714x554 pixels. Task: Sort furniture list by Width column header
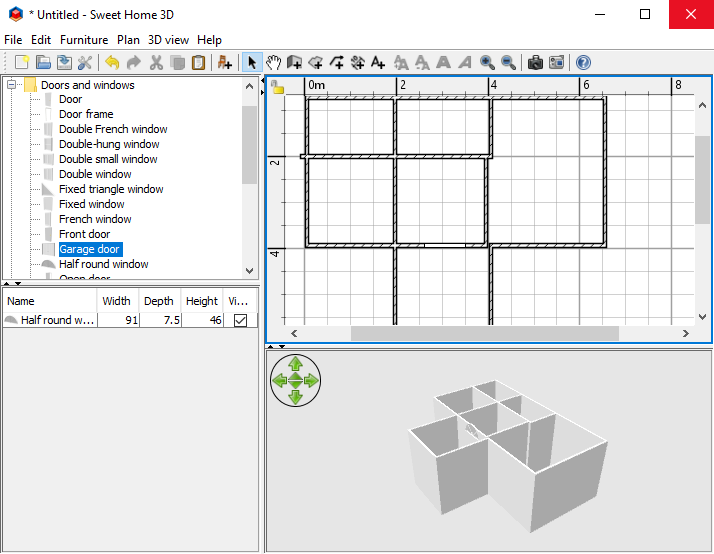pyautogui.click(x=117, y=301)
